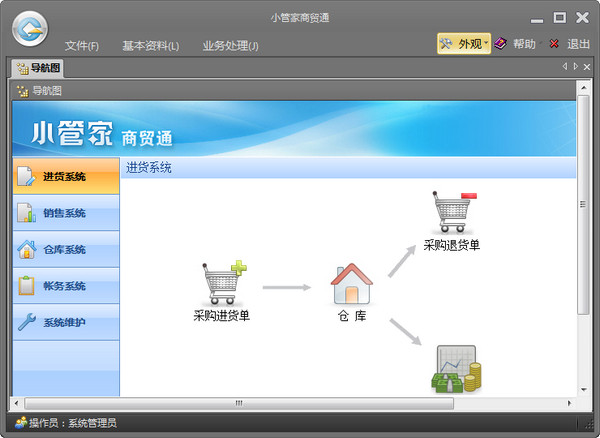Select 进货系统 in the sidebar
This screenshot has height=438, width=600.
click(66, 177)
